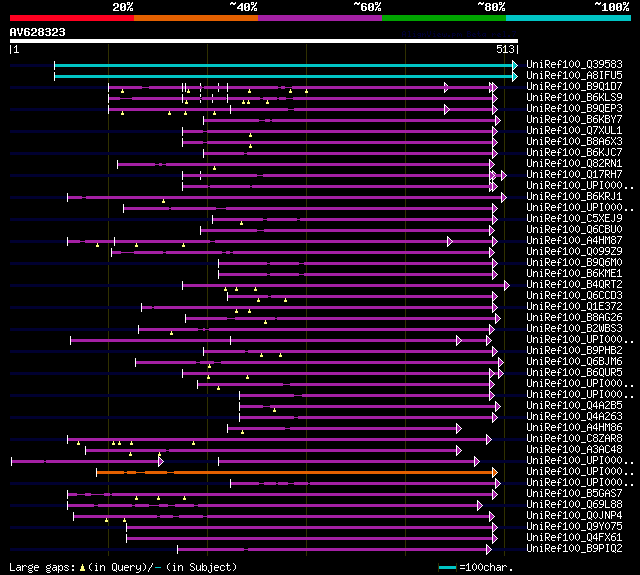The height and width of the screenshot is (575, 640).
Task: Open the UniRef100_A3AC48 hit
Action: tap(574, 450)
